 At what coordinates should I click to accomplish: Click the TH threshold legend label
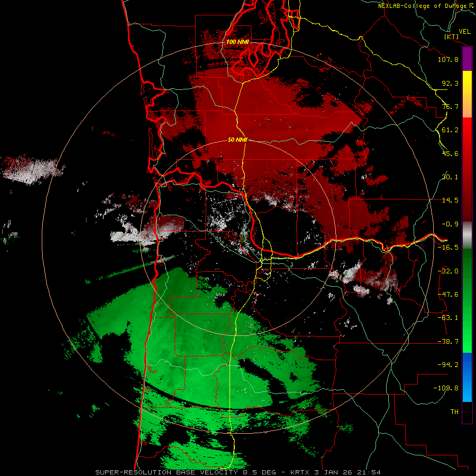pyautogui.click(x=454, y=412)
